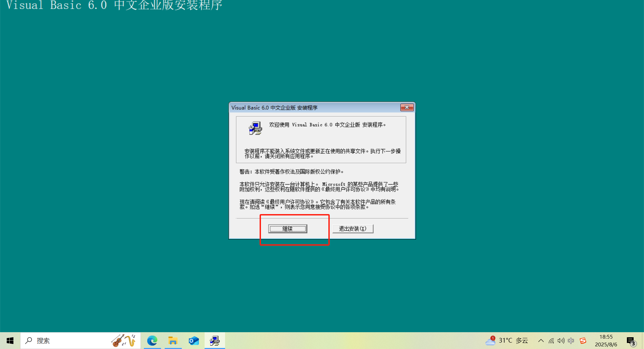Select the VB6 installer icon on the taskbar
Screen dimensions: 644x349
tap(214, 340)
